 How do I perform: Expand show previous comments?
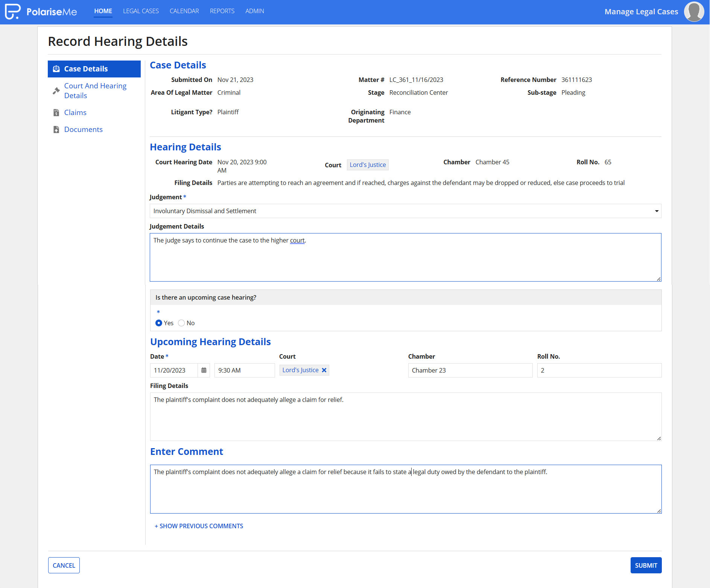pyautogui.click(x=199, y=526)
